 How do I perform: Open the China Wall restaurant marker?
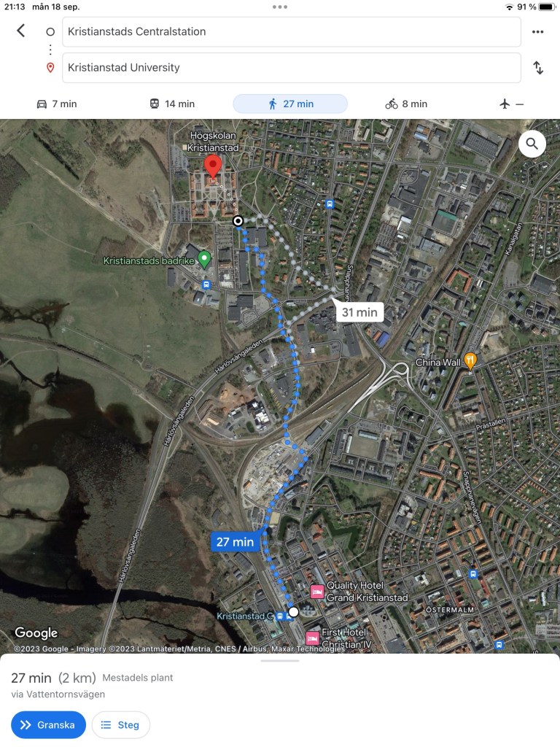pos(470,361)
